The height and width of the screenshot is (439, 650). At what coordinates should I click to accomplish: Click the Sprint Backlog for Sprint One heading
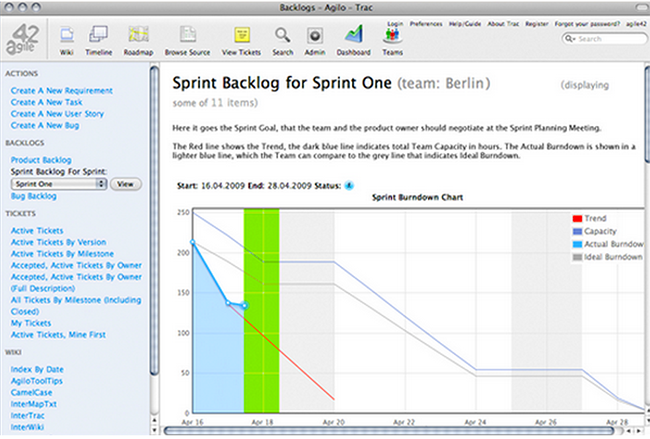click(x=282, y=83)
